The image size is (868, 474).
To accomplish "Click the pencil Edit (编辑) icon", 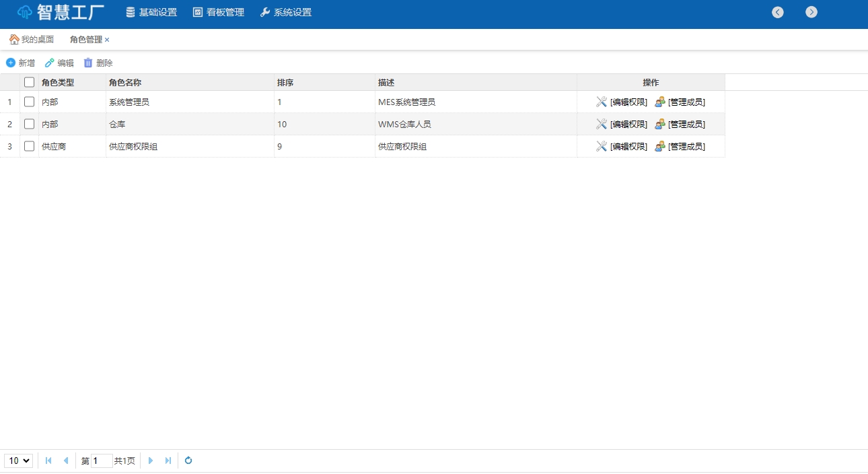I will 50,63.
